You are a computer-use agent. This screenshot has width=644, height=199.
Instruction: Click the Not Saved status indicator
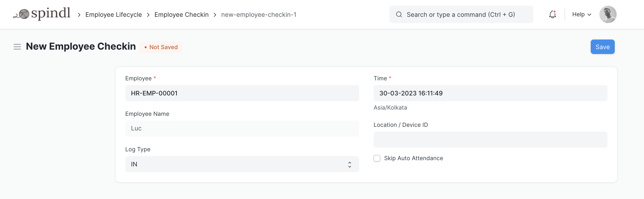161,47
